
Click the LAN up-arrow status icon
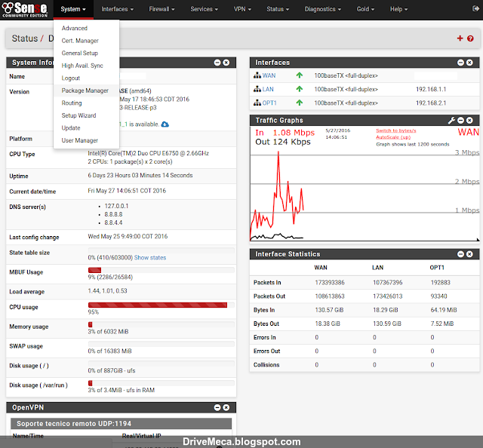300,89
